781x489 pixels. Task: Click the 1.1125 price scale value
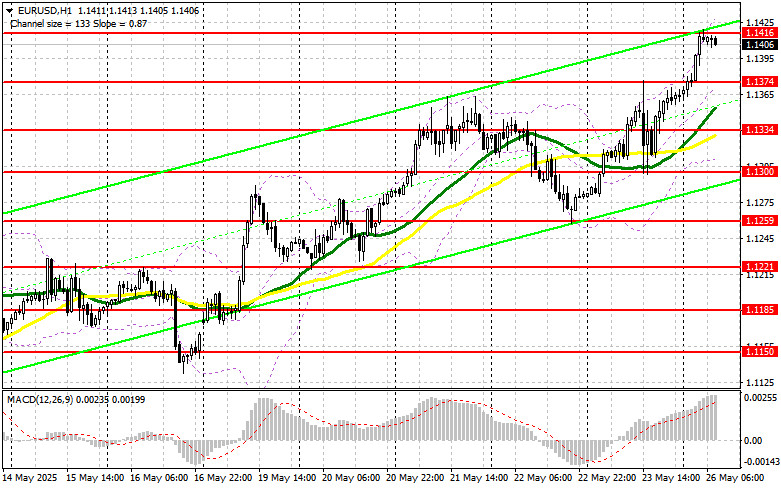[x=760, y=382]
